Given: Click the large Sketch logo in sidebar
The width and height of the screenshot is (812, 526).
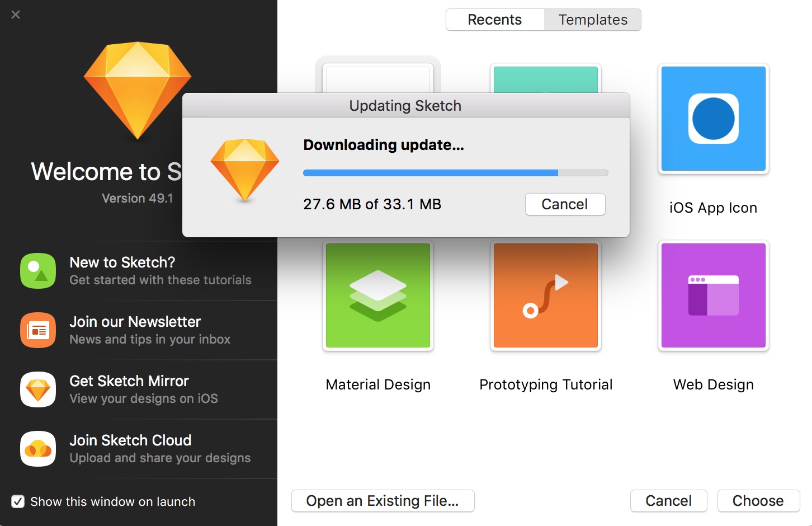Looking at the screenshot, I should [x=138, y=91].
